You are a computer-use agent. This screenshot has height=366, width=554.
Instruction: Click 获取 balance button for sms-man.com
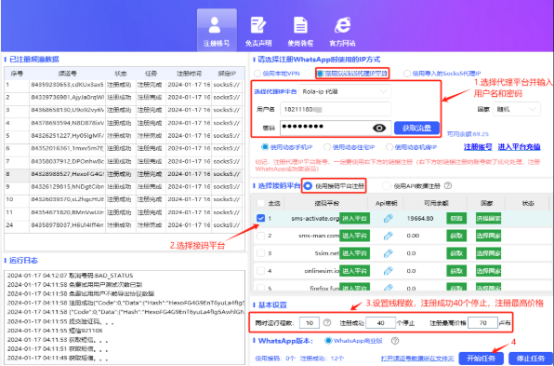click(456, 236)
